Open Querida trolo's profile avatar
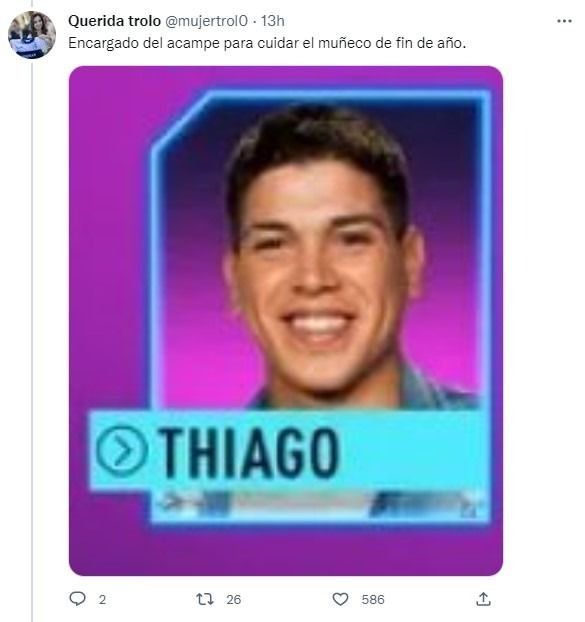This screenshot has width=585, height=622. click(x=32, y=35)
